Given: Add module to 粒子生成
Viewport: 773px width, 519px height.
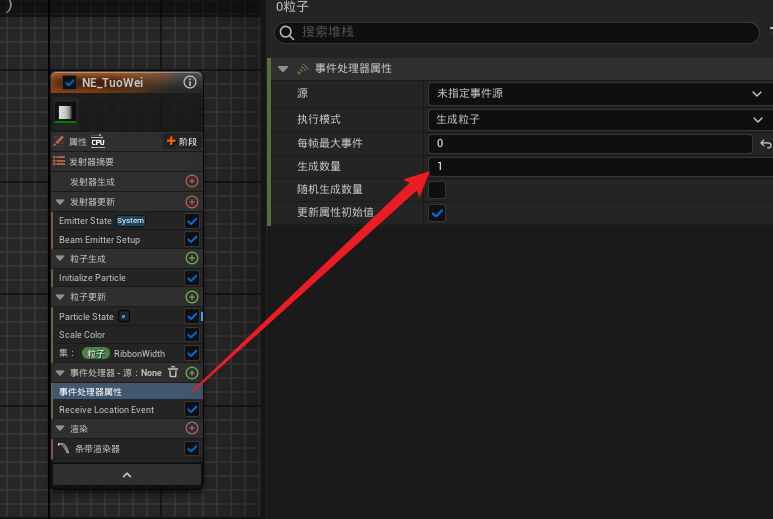Looking at the screenshot, I should pos(192,258).
